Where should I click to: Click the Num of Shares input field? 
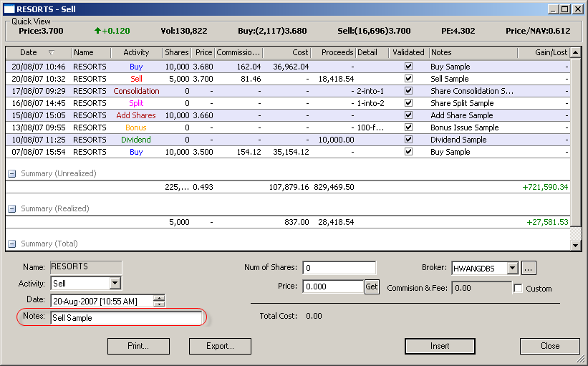click(339, 268)
